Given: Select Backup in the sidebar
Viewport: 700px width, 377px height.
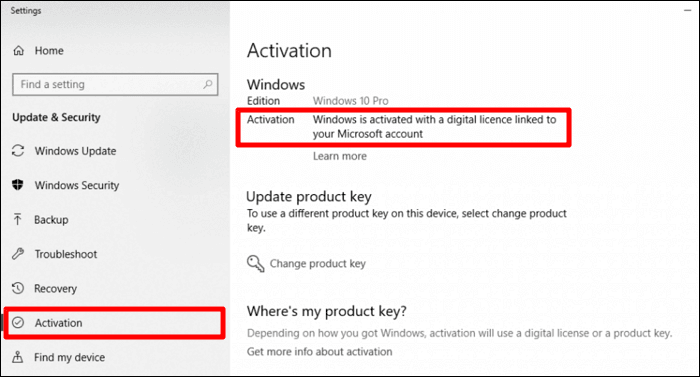Looking at the screenshot, I should click(x=51, y=219).
